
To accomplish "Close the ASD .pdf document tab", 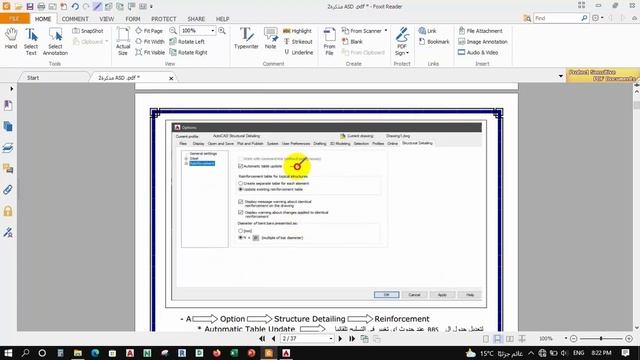I will pos(171,78).
